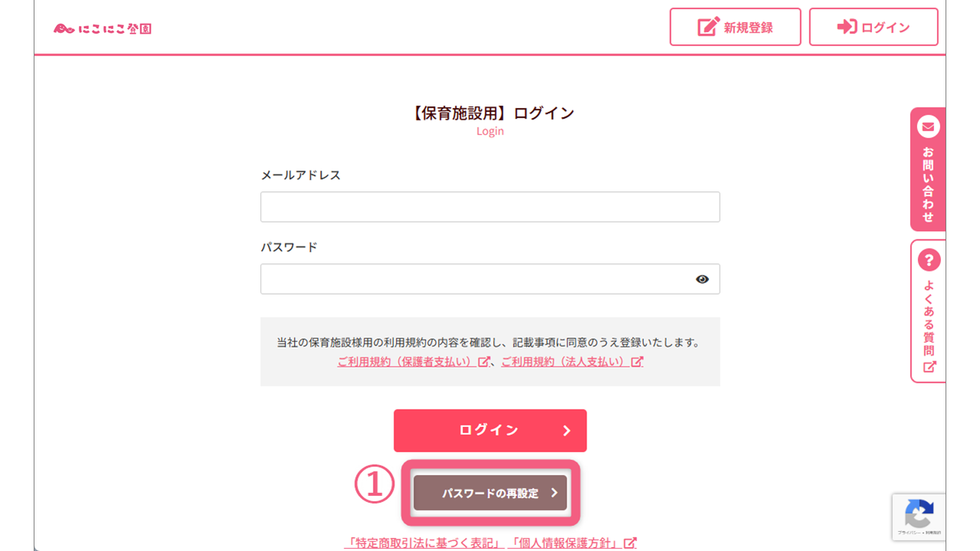Click the メールアドレス input field

coord(490,207)
